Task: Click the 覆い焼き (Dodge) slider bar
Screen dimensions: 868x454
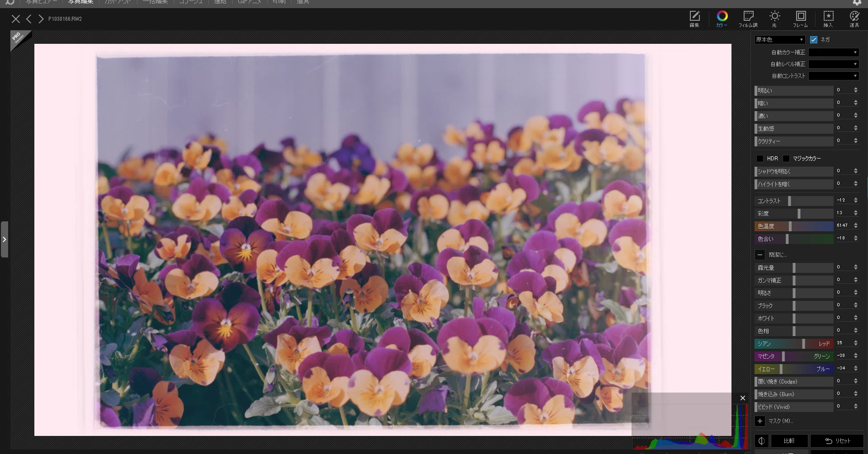Action: (x=794, y=382)
